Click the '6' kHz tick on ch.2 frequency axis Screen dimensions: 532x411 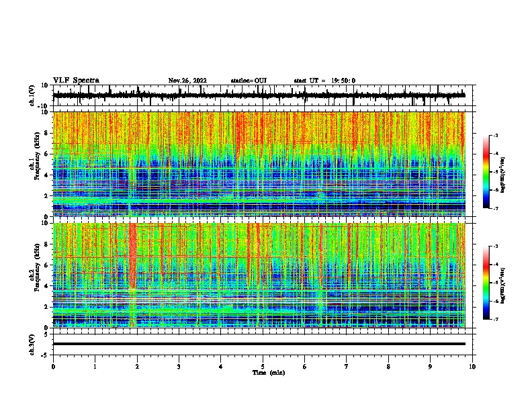coord(47,265)
